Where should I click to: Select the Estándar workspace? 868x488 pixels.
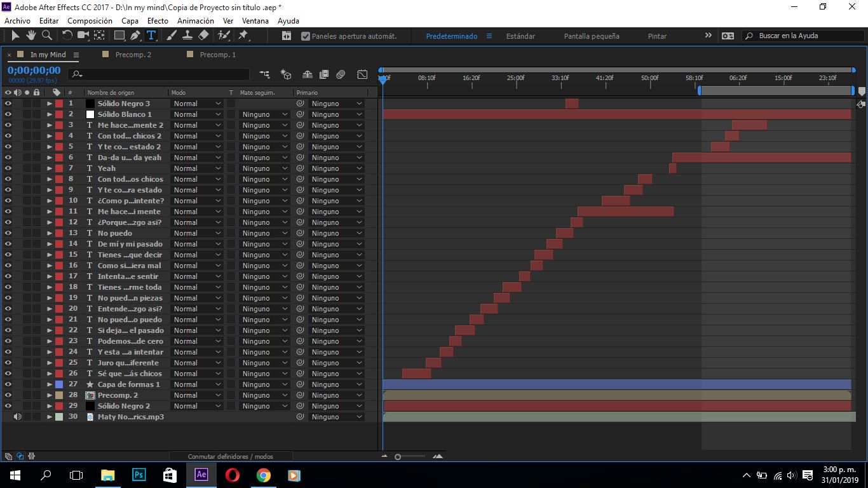point(520,36)
